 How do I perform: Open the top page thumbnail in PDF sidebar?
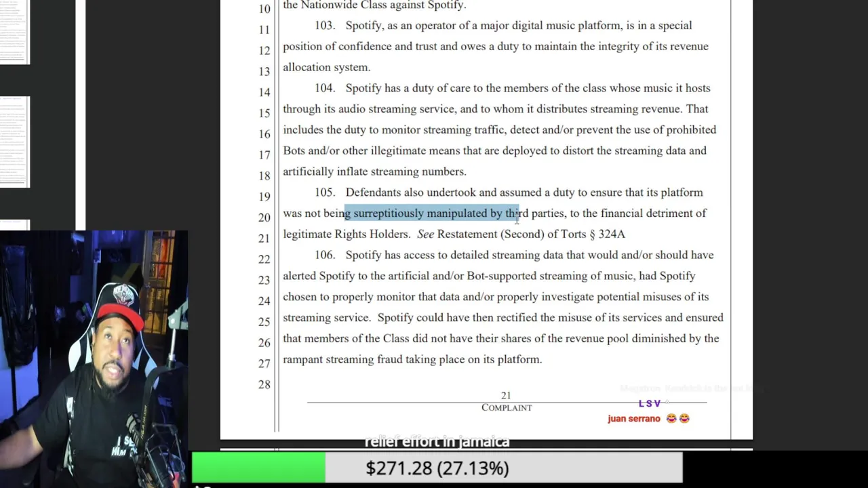(x=14, y=32)
